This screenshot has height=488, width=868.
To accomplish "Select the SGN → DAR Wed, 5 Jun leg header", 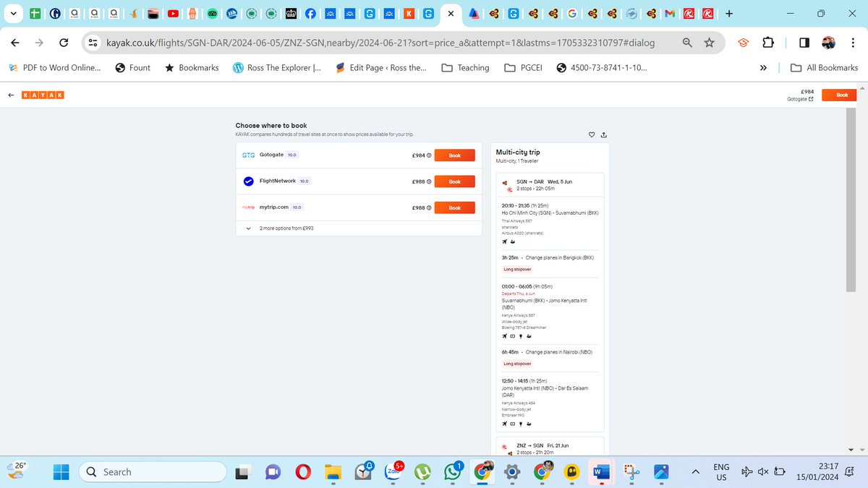I will 549,185.
